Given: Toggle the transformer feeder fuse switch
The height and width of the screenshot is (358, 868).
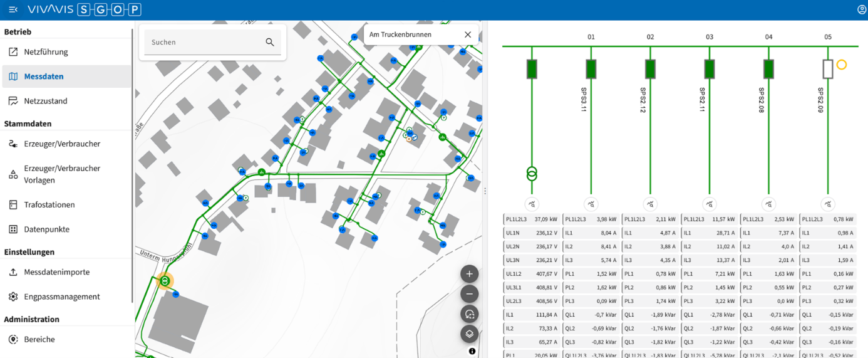Looking at the screenshot, I should 532,69.
